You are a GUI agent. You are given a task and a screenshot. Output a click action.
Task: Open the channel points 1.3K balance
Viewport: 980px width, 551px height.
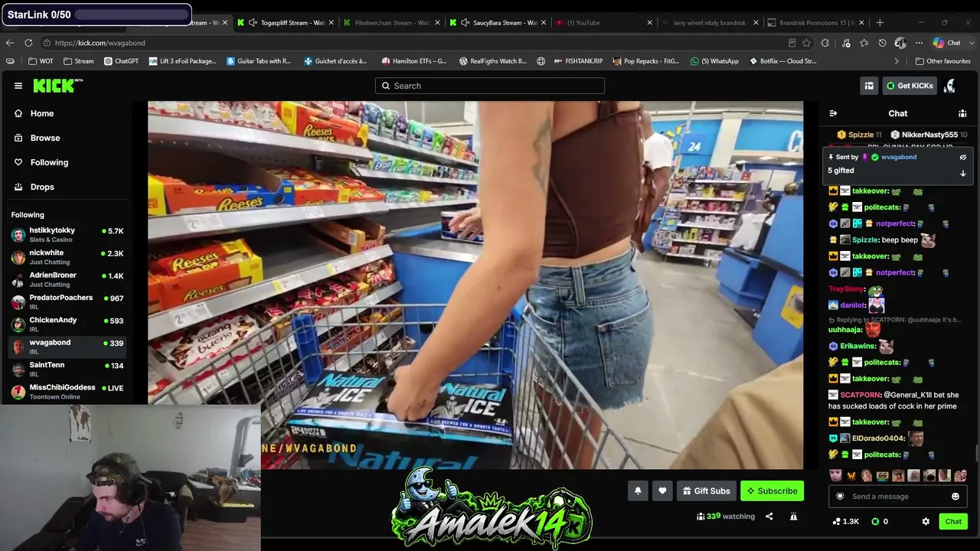point(846,522)
